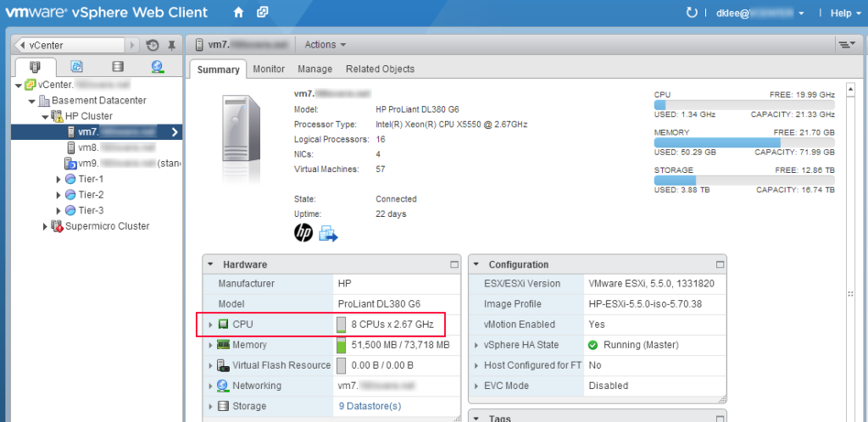Select the selected vm7 host tree row
Image resolution: width=868 pixels, height=422 pixels.
(x=97, y=132)
